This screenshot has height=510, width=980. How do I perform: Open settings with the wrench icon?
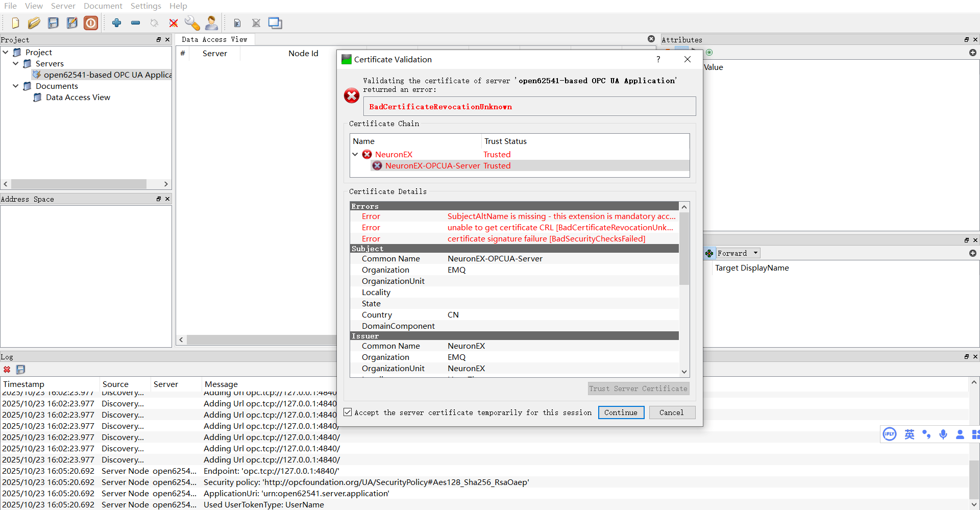(x=192, y=23)
